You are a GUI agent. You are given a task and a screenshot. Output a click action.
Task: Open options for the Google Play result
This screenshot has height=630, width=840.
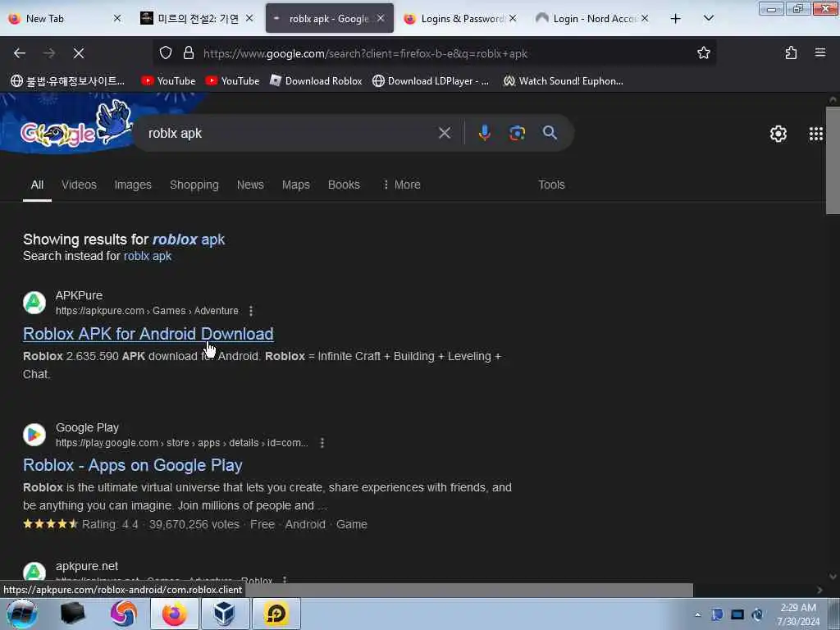tap(322, 443)
